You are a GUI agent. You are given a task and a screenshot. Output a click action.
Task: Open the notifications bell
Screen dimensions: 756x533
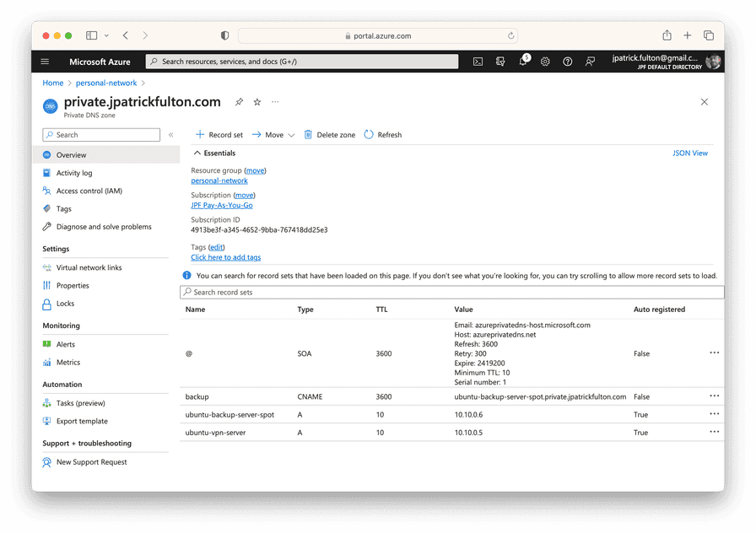point(523,62)
